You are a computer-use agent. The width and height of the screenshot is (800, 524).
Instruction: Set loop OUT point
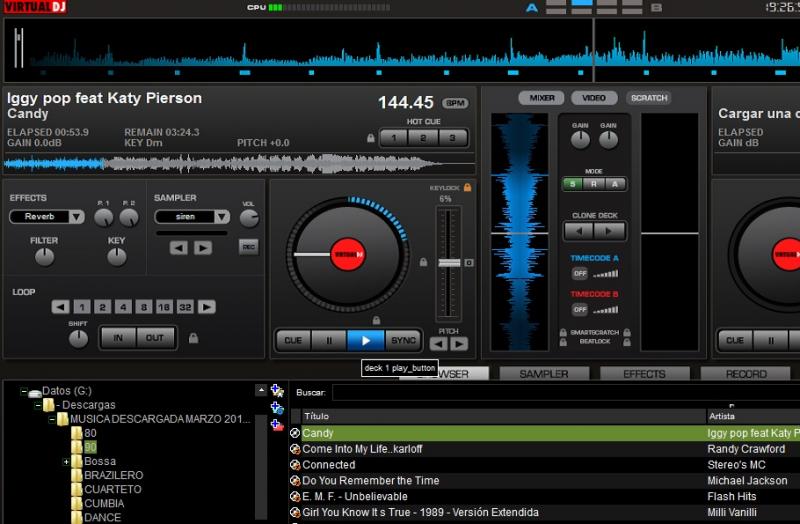(155, 338)
